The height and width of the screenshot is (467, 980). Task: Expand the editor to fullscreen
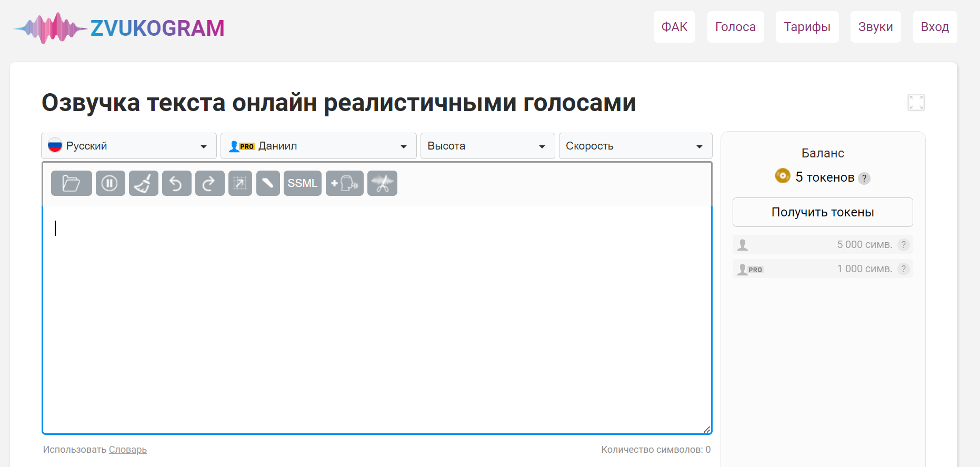point(916,102)
